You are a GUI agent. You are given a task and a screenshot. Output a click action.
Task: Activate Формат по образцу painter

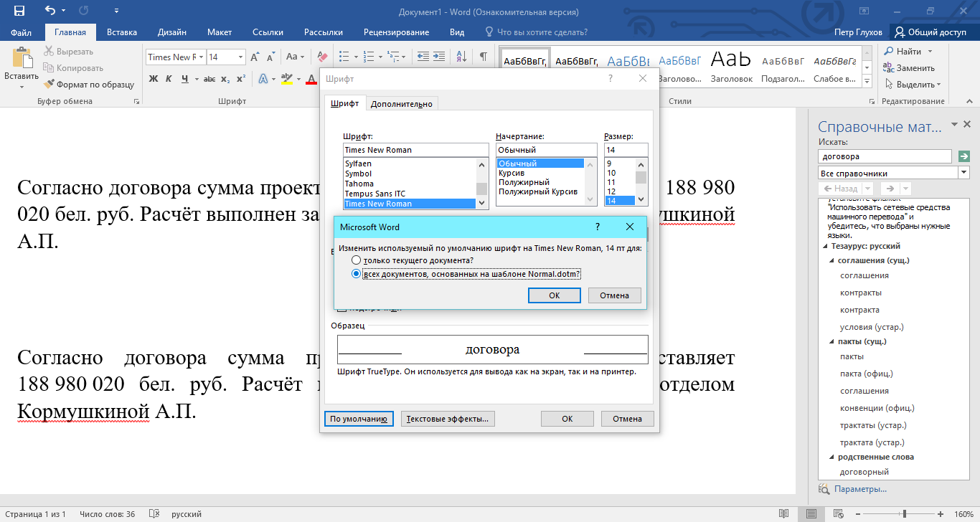coord(88,84)
